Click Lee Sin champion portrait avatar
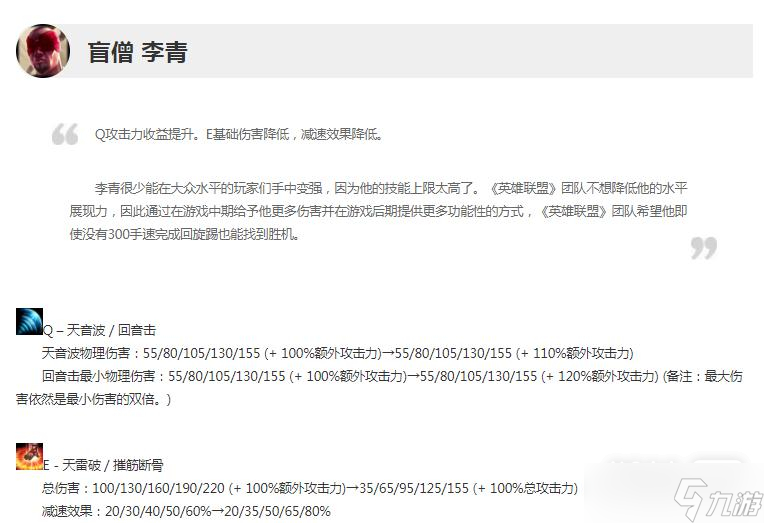 coord(43,51)
